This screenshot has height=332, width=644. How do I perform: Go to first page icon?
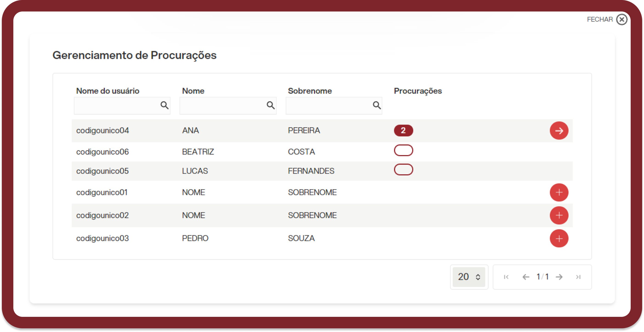click(506, 277)
